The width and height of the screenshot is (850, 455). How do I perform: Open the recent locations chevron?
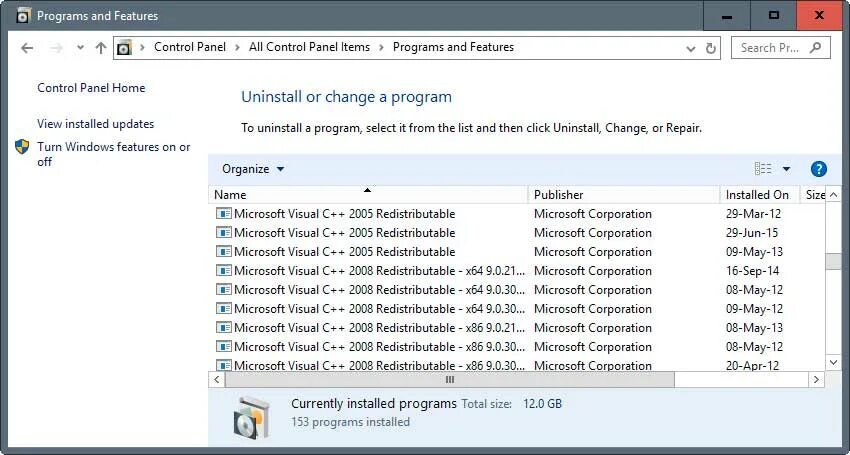click(x=78, y=48)
